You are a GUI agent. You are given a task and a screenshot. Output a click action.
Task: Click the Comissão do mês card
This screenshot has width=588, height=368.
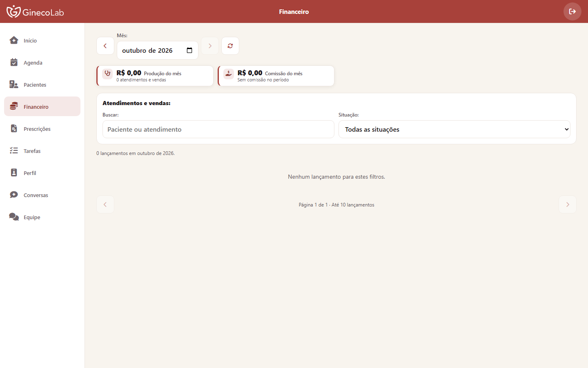coord(276,76)
